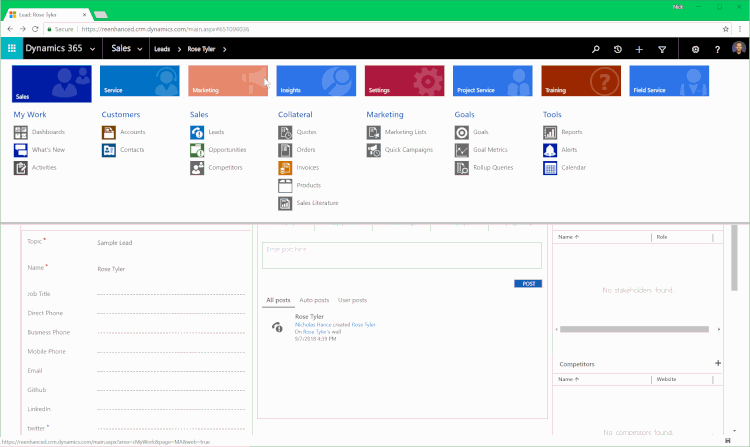The width and height of the screenshot is (750, 447).
Task: Click the quick create plus icon
Action: pos(639,49)
